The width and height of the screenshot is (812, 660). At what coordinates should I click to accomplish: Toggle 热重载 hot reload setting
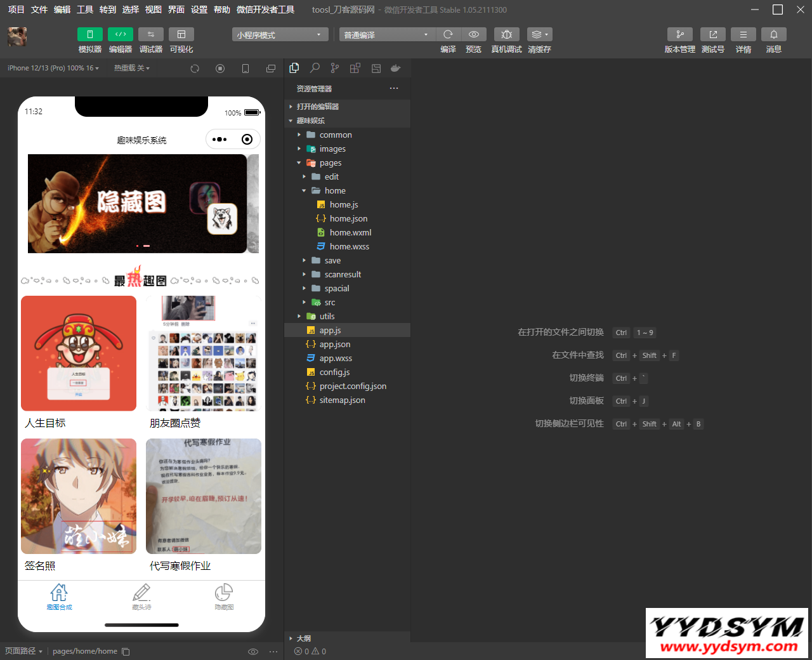coord(130,68)
